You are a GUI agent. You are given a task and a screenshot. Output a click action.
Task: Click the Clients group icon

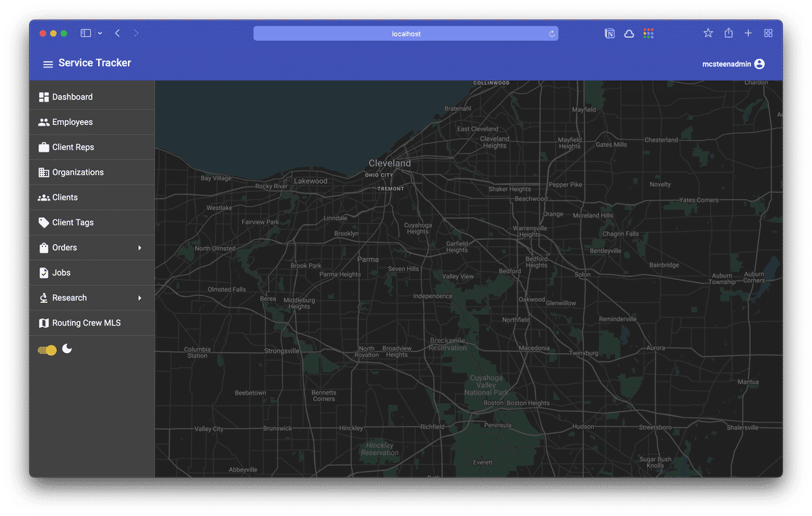click(44, 198)
